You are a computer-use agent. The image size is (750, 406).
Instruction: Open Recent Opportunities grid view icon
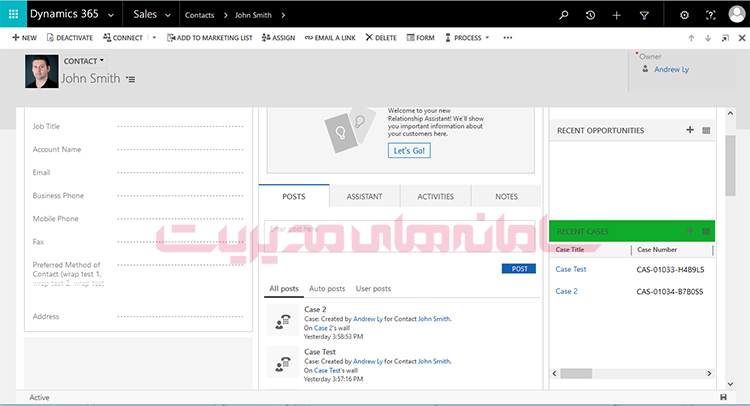tap(706, 130)
